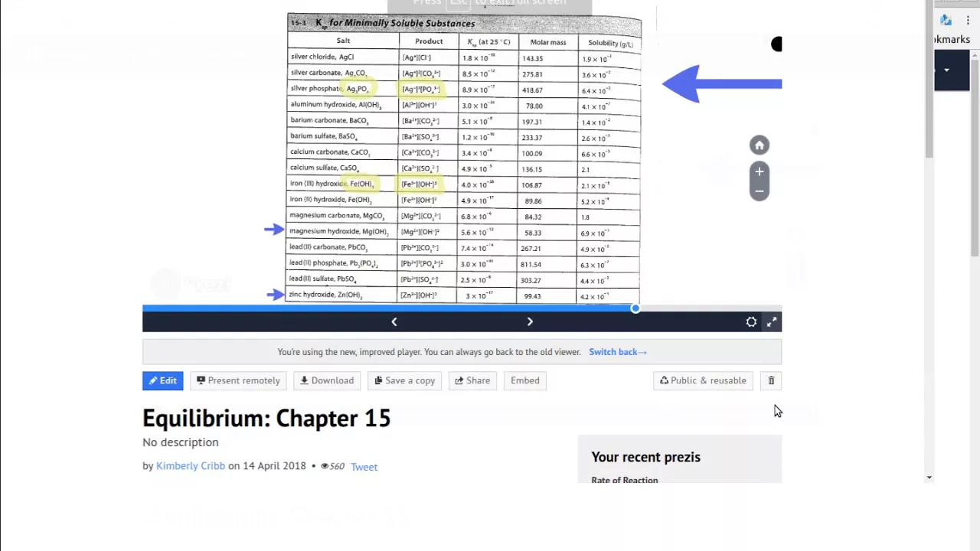
Task: Click the blue presentation progress bar
Action: pyautogui.click(x=388, y=308)
